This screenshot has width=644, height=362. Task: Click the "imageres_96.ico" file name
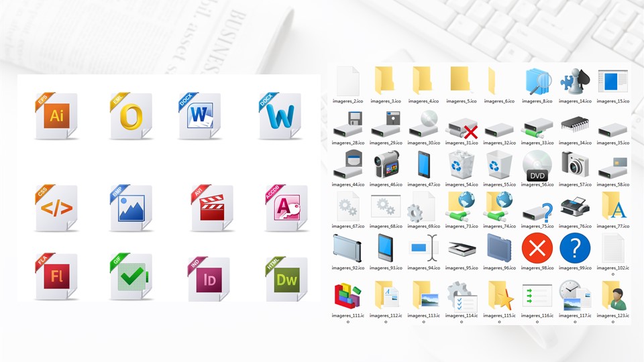point(499,268)
